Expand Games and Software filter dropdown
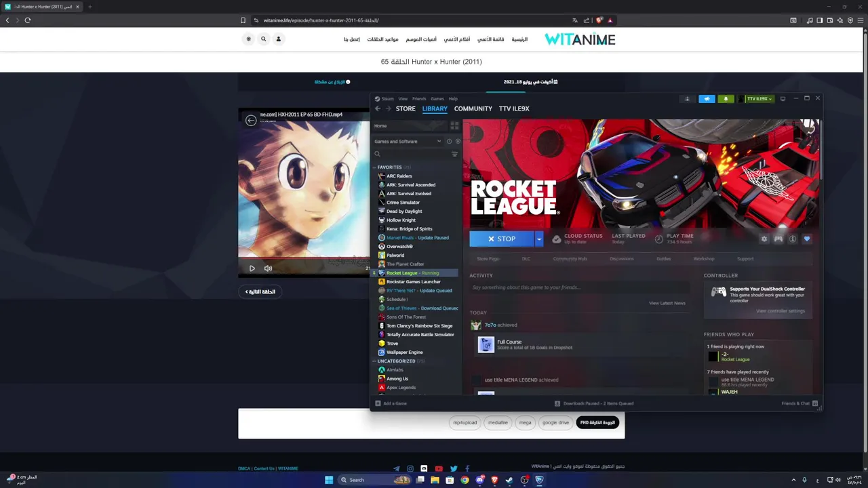Screen dimensions: 868x488 [408, 141]
